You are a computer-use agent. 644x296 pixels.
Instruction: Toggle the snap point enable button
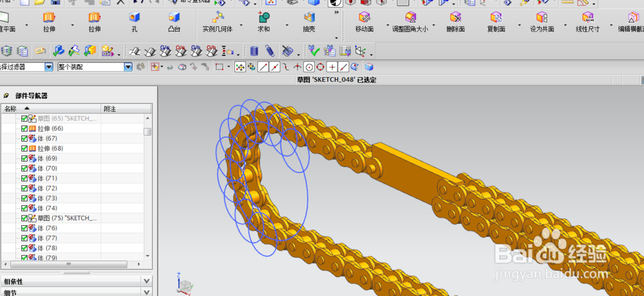(240, 67)
